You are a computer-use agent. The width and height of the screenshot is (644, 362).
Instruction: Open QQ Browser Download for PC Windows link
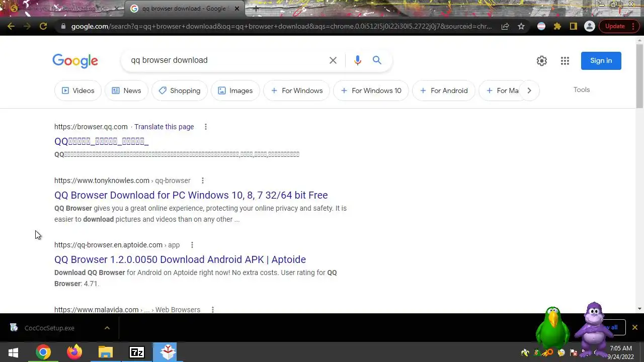pyautogui.click(x=191, y=195)
